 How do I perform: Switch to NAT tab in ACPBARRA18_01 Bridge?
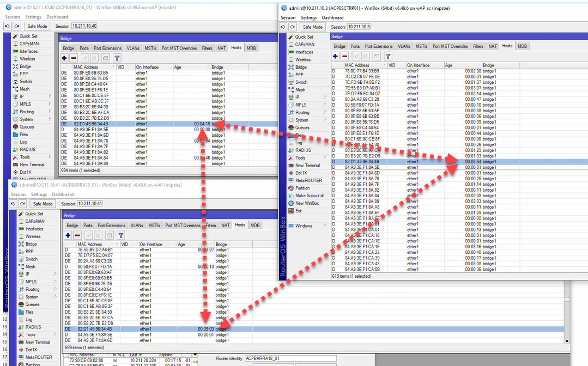[x=226, y=225]
